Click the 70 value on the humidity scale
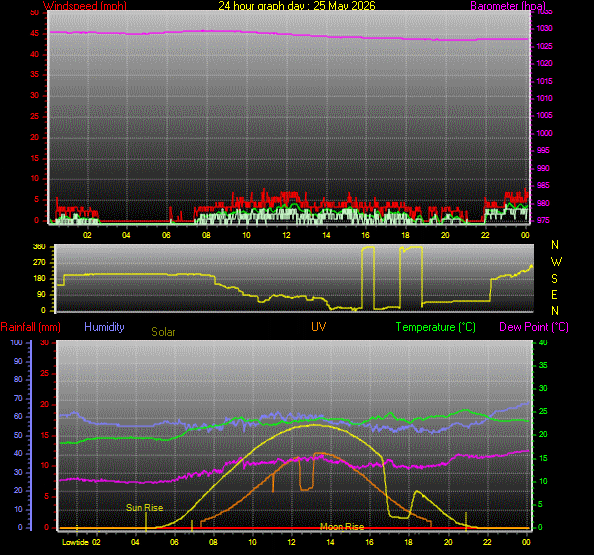 pos(18,398)
